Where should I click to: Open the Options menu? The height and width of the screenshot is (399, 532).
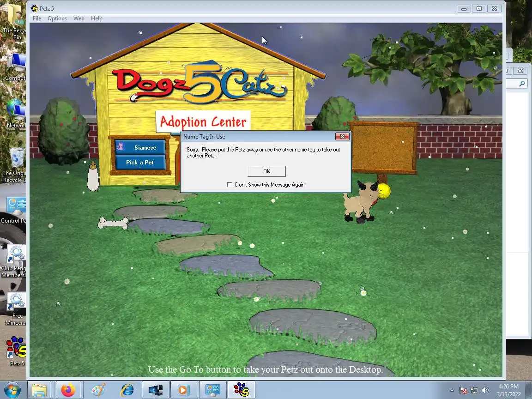[x=57, y=18]
